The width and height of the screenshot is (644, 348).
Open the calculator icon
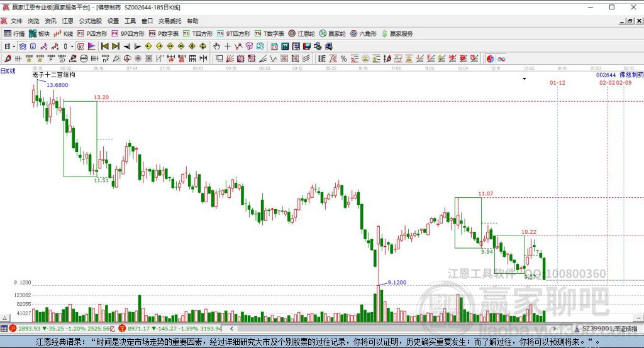(285, 46)
